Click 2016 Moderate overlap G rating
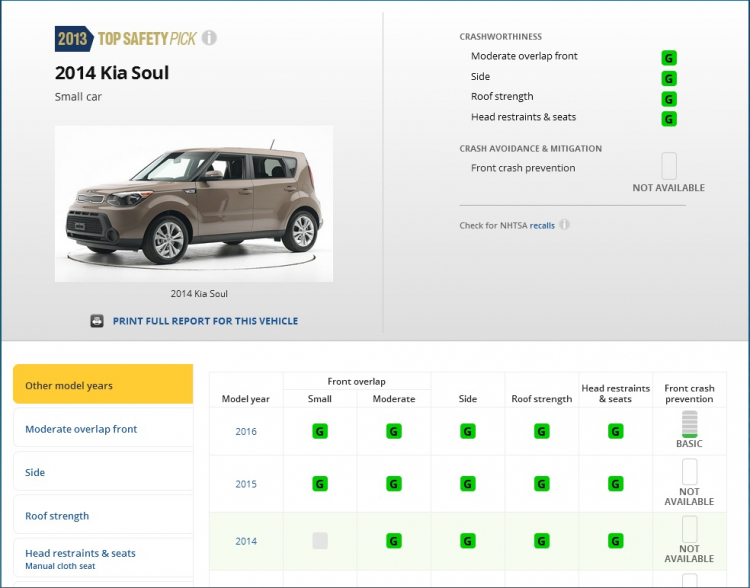 point(394,431)
